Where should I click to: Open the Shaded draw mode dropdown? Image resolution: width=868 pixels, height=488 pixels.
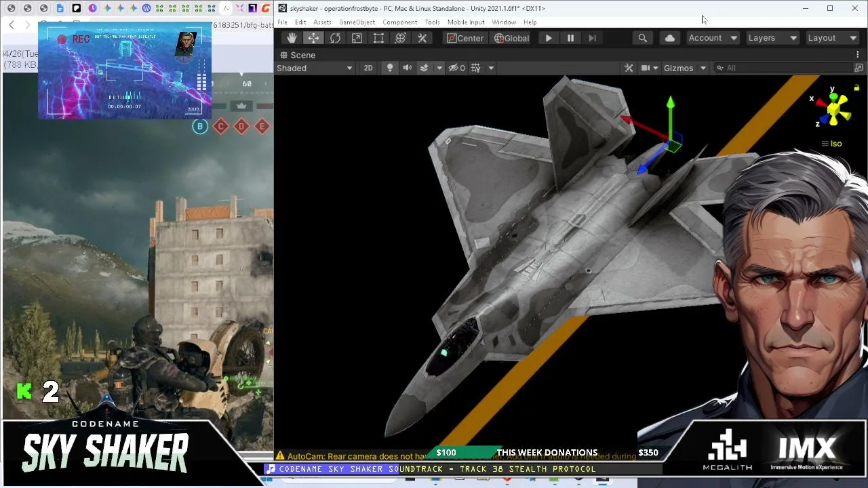315,68
